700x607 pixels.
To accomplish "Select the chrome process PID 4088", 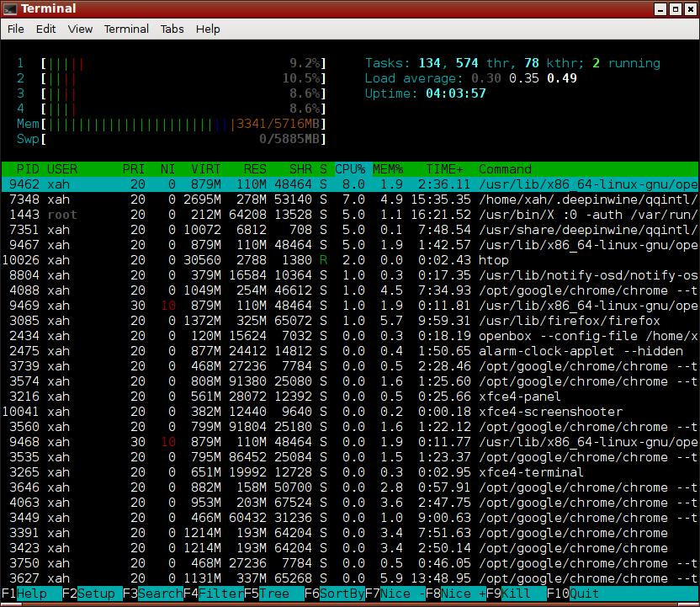I will pos(350,290).
